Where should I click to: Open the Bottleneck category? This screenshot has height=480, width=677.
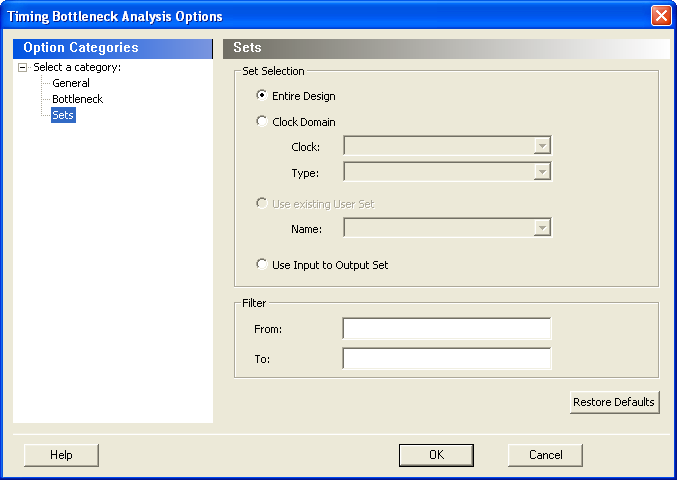point(77,99)
